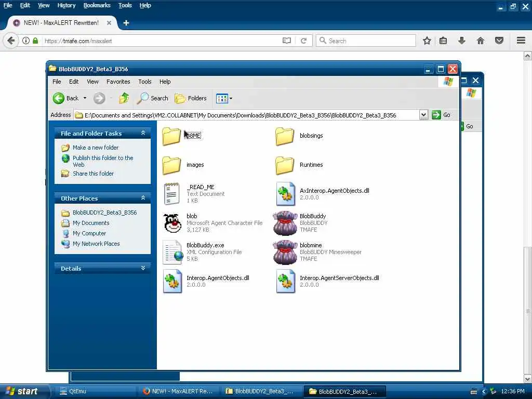The width and height of the screenshot is (532, 399).
Task: Open Explorer Edit menu
Action: tap(74, 82)
